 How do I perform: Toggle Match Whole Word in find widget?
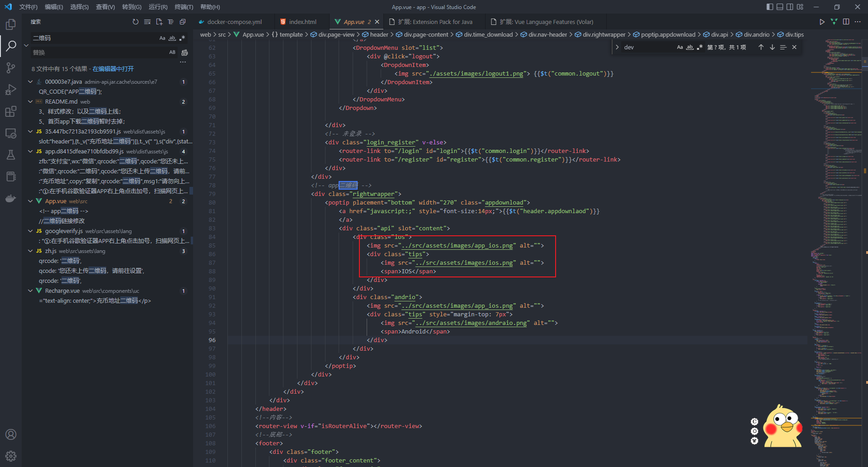pyautogui.click(x=690, y=47)
